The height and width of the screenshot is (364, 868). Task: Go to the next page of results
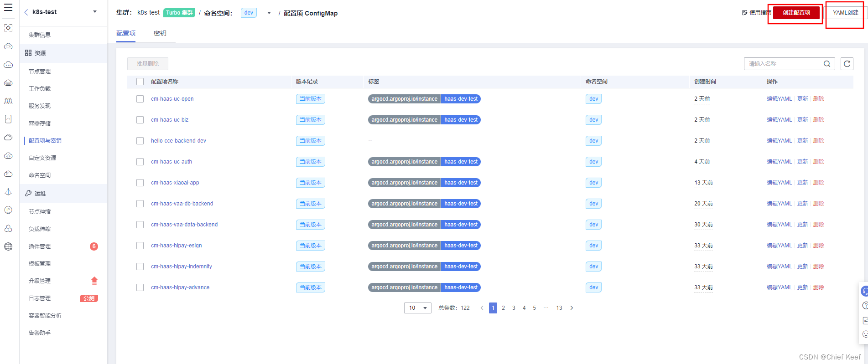point(572,308)
